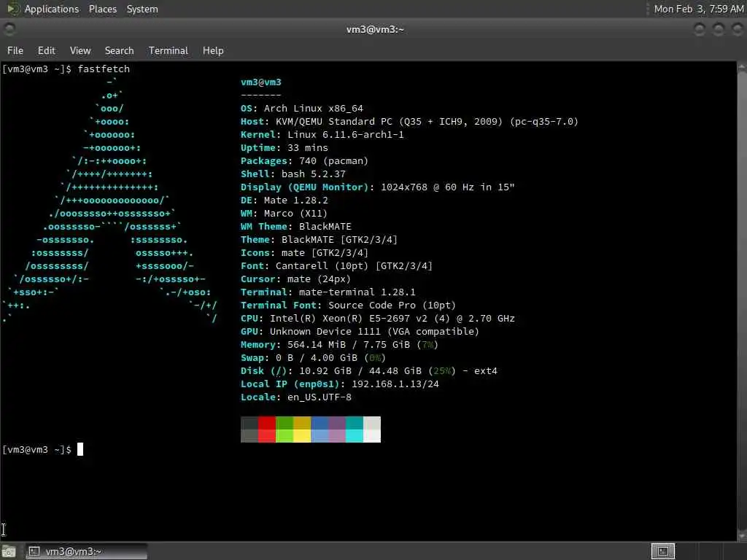Click the '1024x768 @ 60 Hz' display value

(427, 187)
